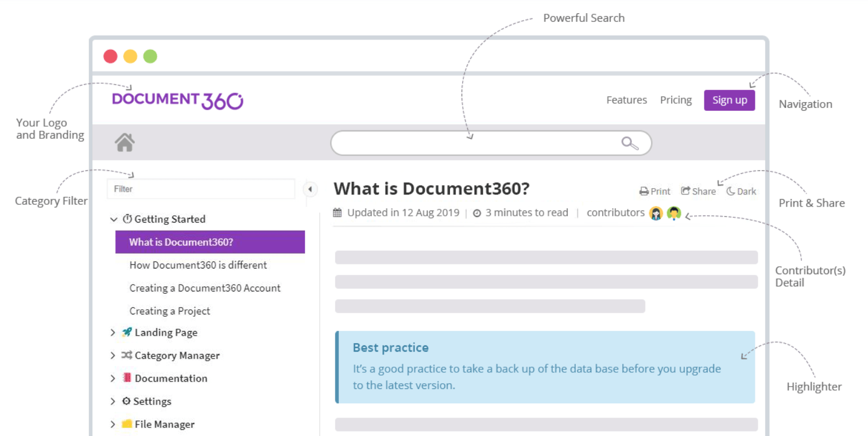Toggle Dark mode via the Dark label
The image size is (868, 436).
[x=747, y=192]
